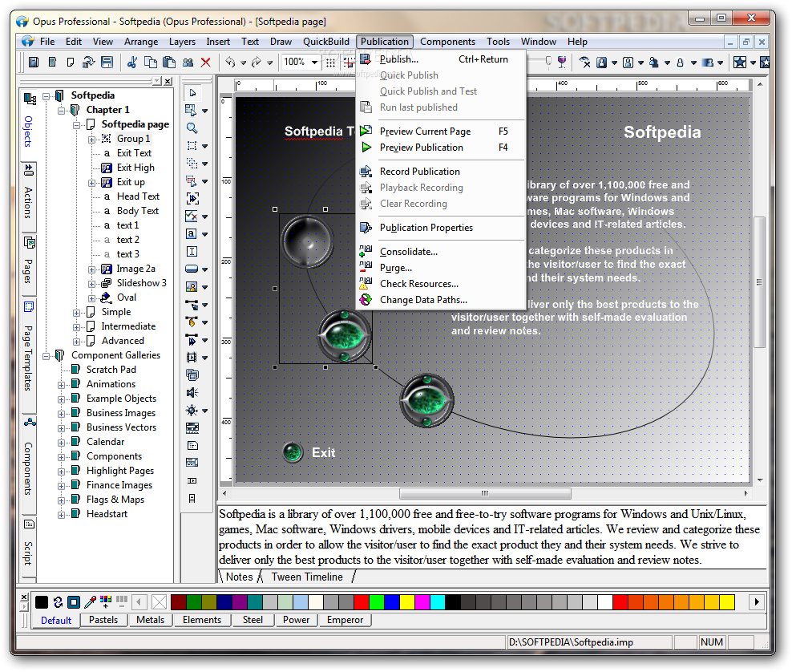This screenshot has height=672, width=792.
Task: Click the new publication book icon
Action: (34, 62)
